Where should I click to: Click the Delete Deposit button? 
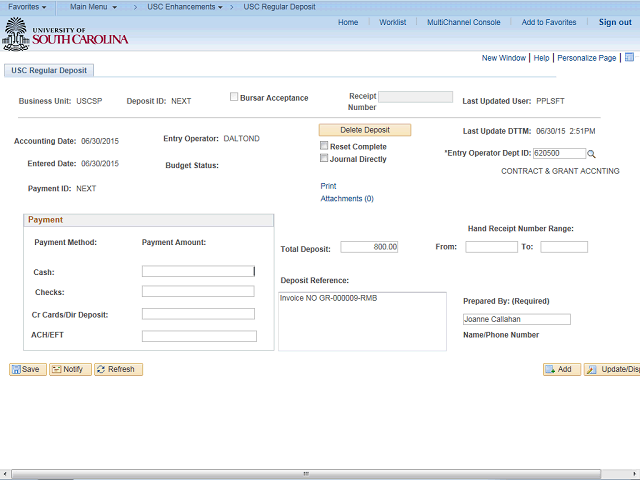(x=365, y=130)
